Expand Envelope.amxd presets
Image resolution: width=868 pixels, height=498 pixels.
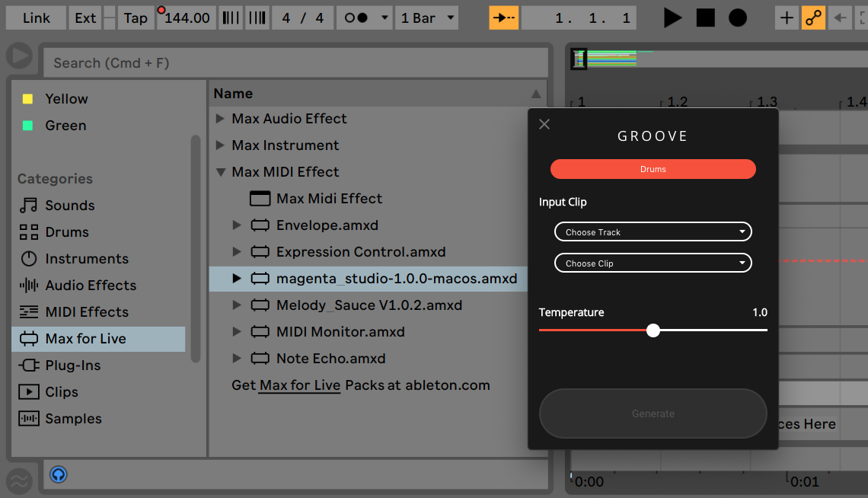pyautogui.click(x=236, y=225)
